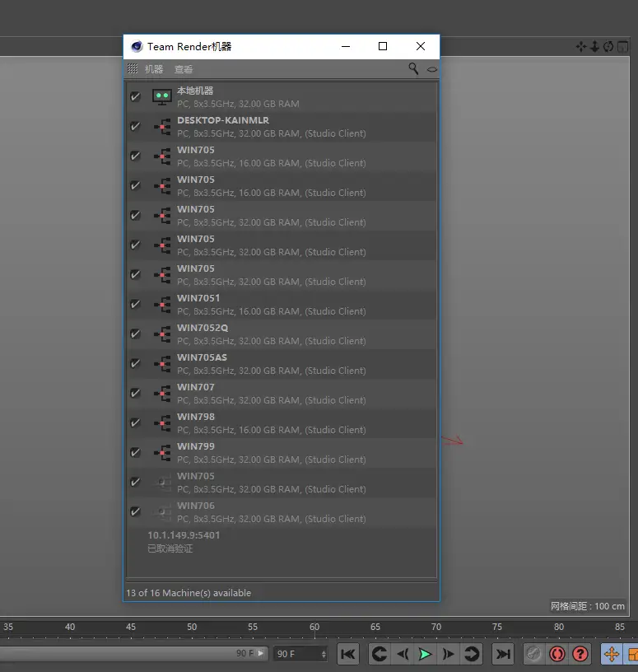This screenshot has height=672, width=638.
Task: Click the 本地机器 row label
Action: click(195, 91)
